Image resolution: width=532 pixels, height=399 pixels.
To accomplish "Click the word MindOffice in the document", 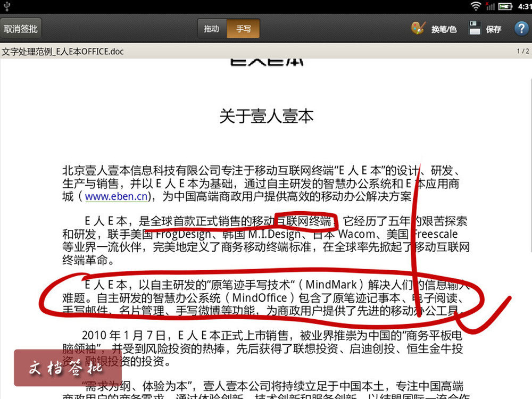I will pyautogui.click(x=260, y=298).
